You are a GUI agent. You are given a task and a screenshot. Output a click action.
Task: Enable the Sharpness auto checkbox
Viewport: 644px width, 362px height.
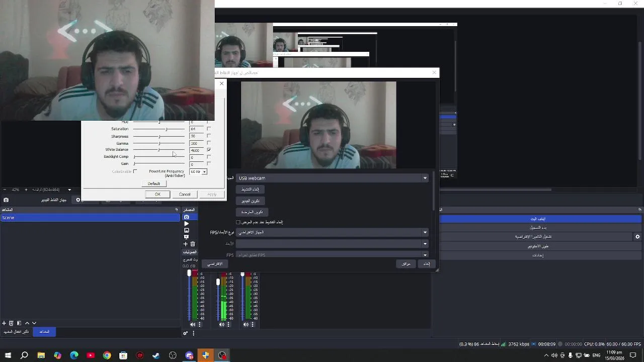[209, 136]
